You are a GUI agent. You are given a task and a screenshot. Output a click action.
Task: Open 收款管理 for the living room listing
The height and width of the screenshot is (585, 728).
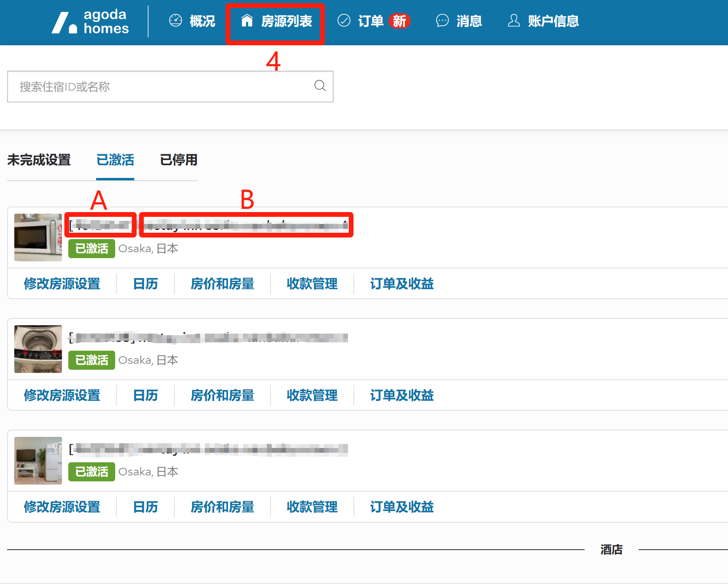pyautogui.click(x=312, y=507)
